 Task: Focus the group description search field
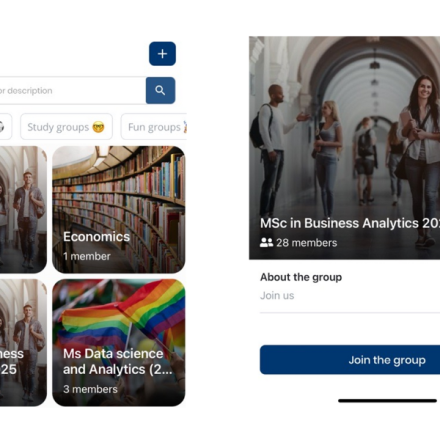tap(73, 90)
